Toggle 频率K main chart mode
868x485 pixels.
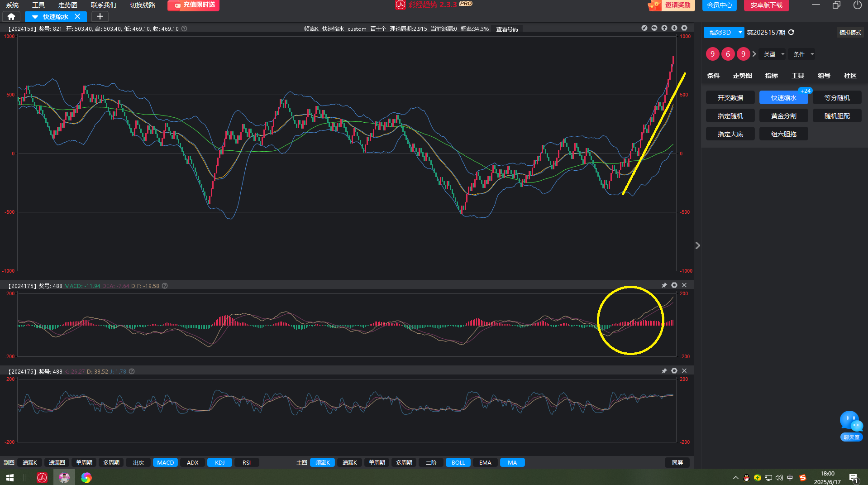pos(322,462)
